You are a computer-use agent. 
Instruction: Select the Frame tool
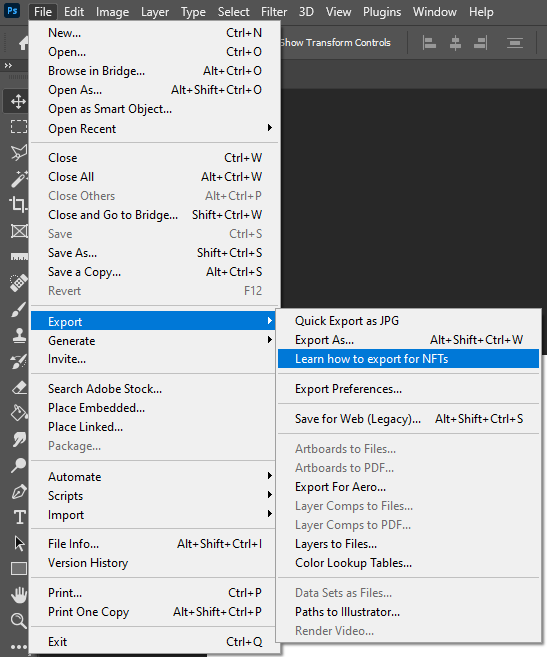click(18, 231)
